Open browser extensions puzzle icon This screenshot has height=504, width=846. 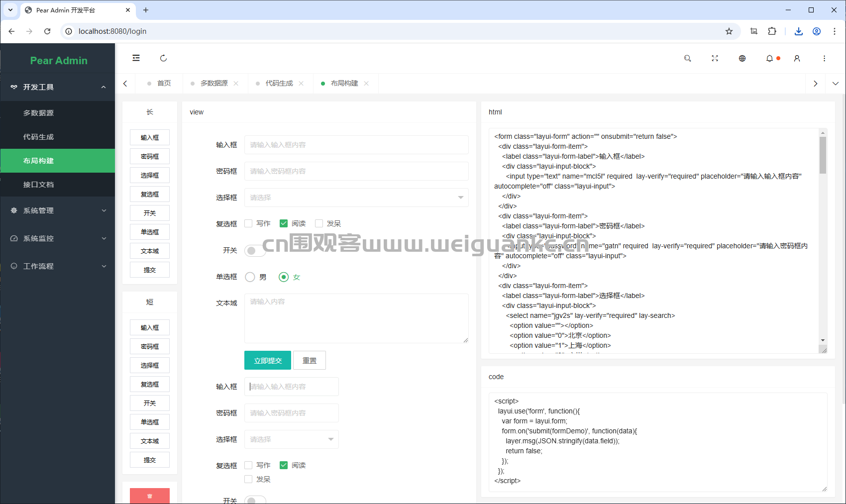pyautogui.click(x=772, y=31)
